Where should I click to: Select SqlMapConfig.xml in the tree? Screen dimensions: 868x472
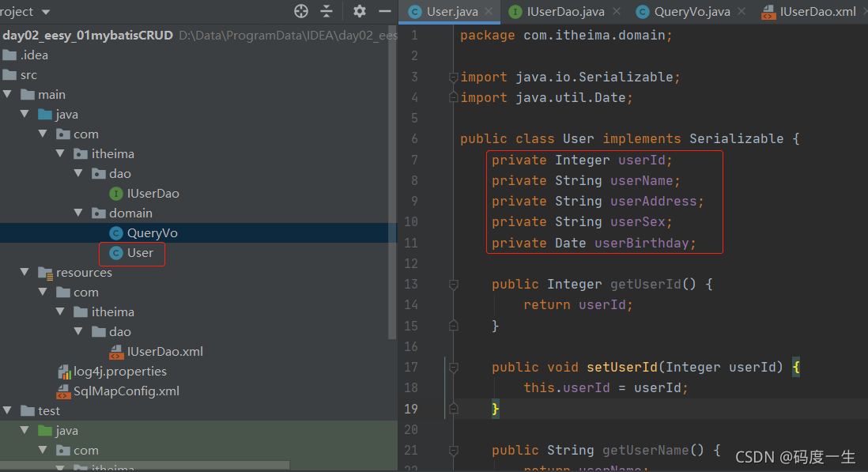click(x=126, y=391)
